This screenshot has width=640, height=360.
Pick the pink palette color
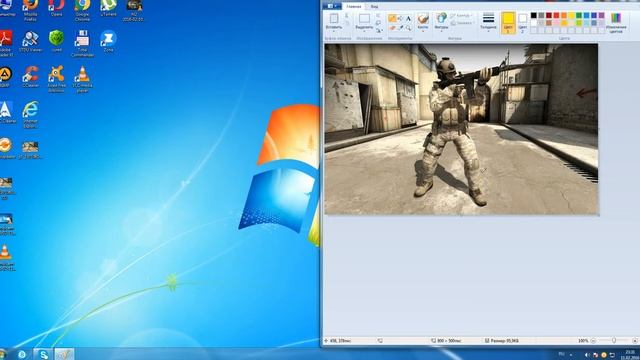click(556, 23)
